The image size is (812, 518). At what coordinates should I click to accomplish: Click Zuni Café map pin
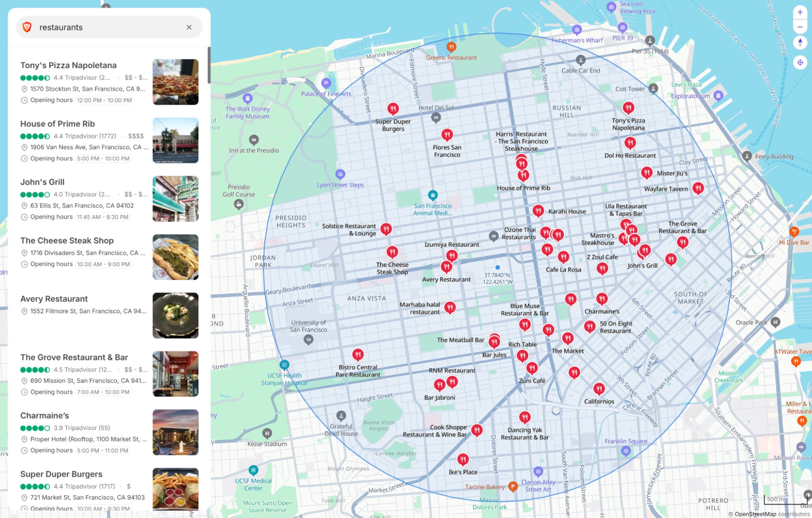[532, 369]
